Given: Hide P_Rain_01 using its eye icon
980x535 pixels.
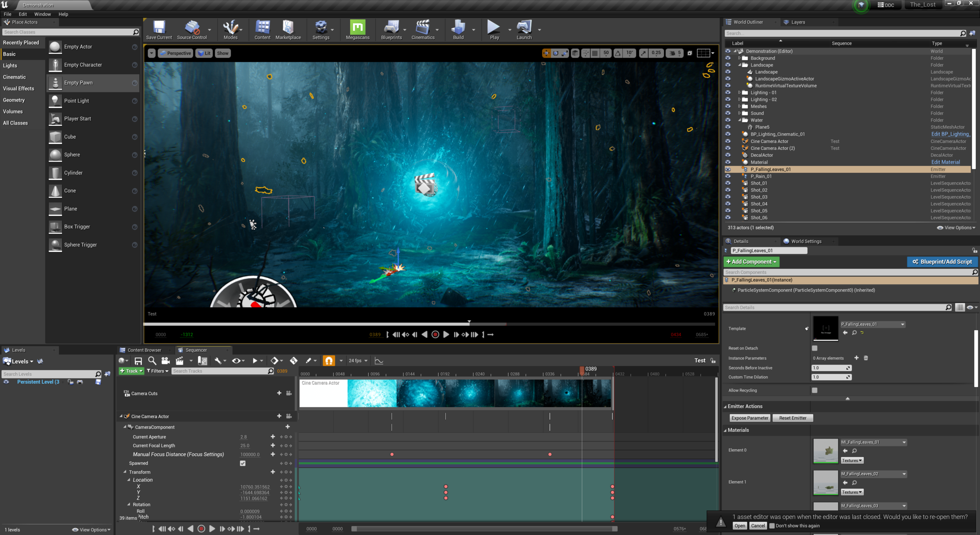Looking at the screenshot, I should 728,176.
